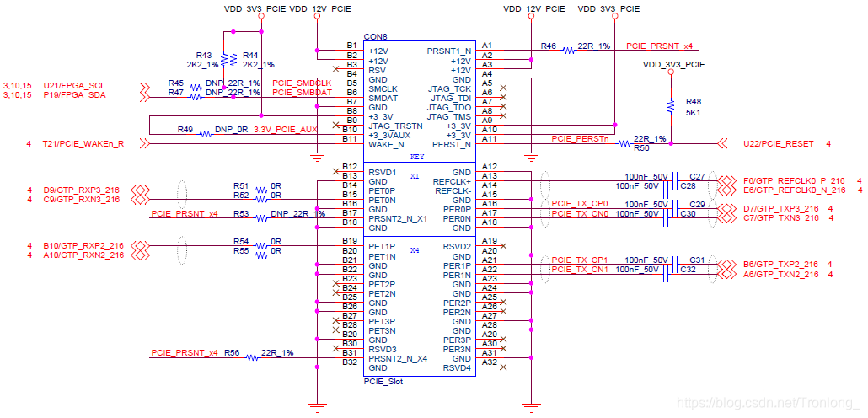Select the B6/GTP_TXP2_216 label
Viewport: 868px width, 418px height.
781,264
